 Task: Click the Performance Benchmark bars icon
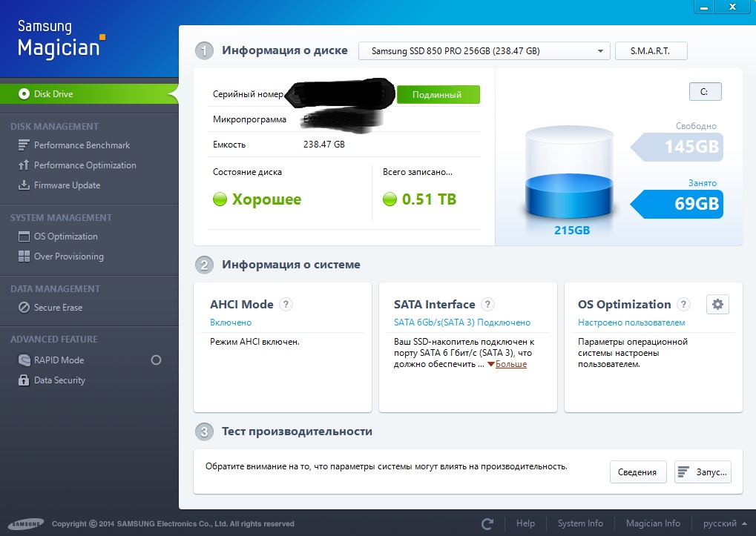[x=24, y=145]
